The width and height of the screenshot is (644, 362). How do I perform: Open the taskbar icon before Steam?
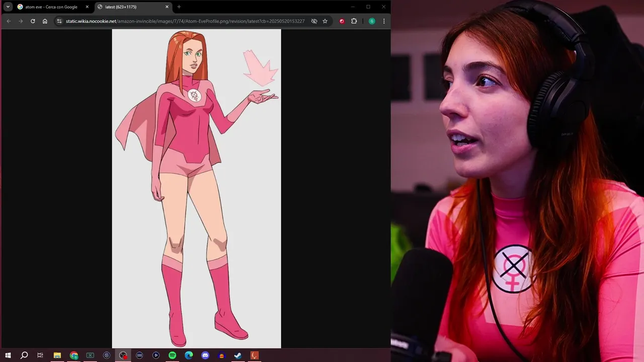click(221, 355)
